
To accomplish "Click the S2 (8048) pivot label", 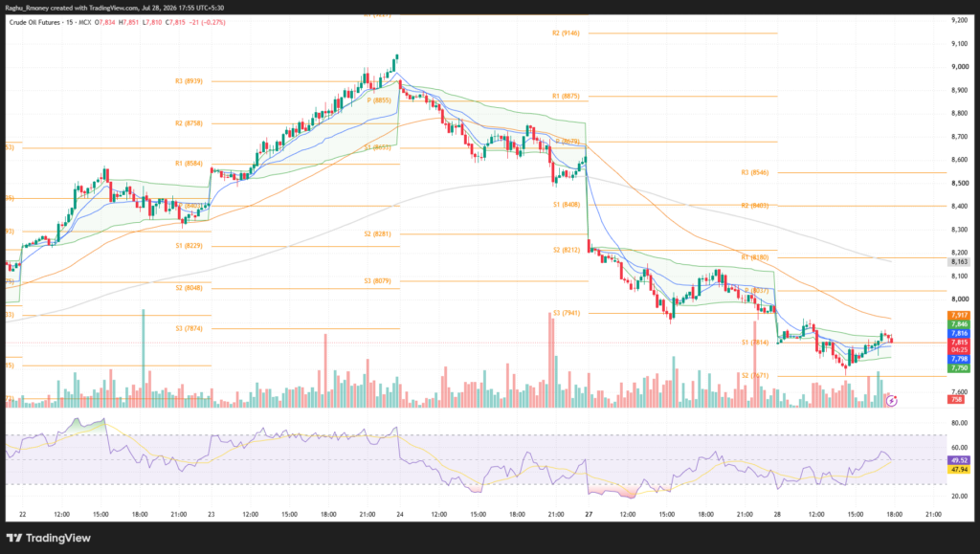I will point(189,288).
